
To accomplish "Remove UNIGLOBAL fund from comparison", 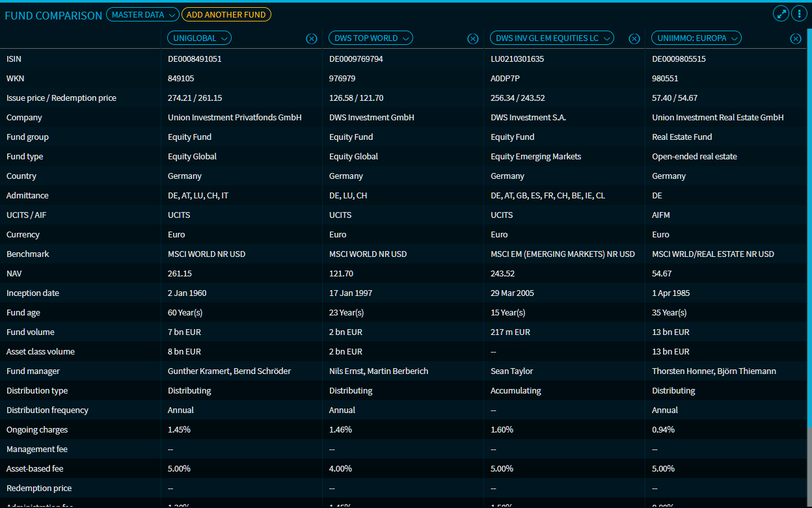I will [x=312, y=39].
